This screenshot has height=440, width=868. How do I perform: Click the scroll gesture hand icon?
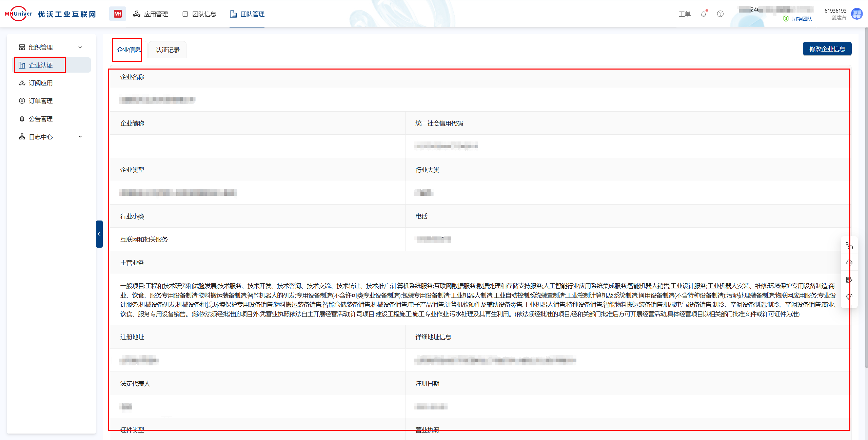849,245
